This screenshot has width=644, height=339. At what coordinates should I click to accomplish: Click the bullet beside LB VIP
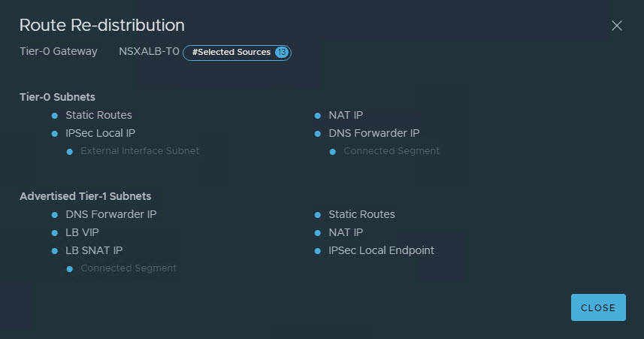54,233
